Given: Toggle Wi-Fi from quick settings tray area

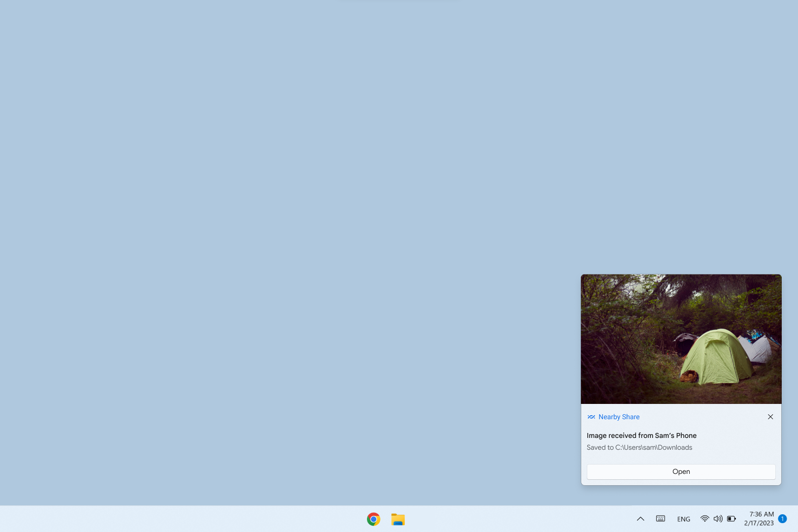Looking at the screenshot, I should click(704, 519).
